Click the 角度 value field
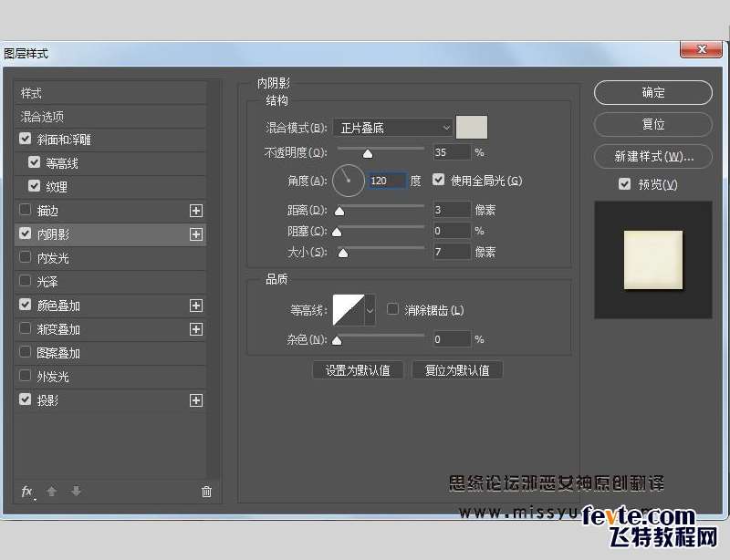The height and width of the screenshot is (560, 730). [387, 181]
